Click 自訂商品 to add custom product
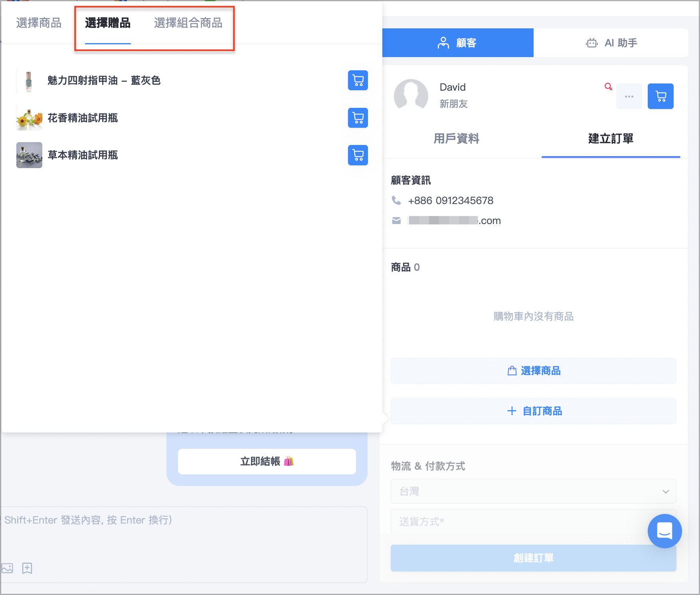Viewport: 700px width, 595px height. click(533, 411)
